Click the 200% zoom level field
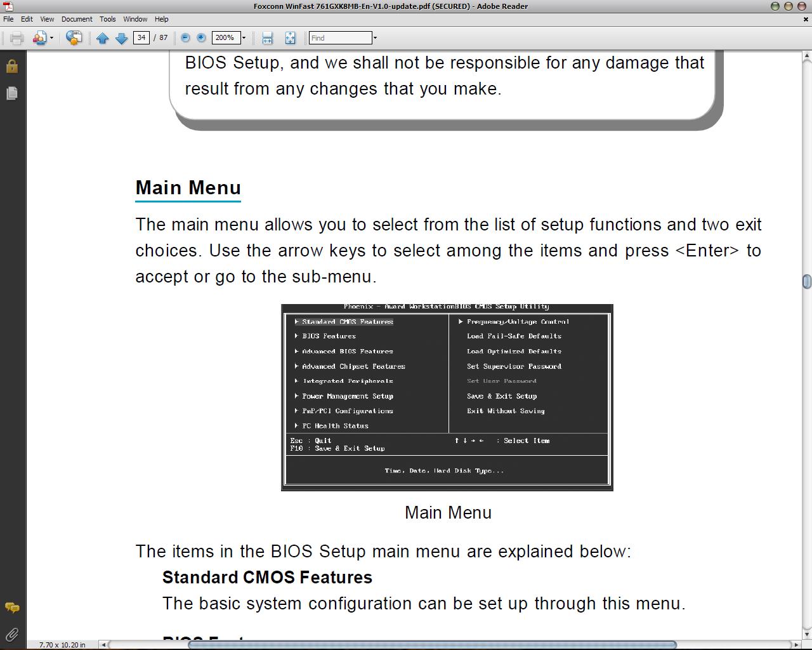 [x=226, y=38]
